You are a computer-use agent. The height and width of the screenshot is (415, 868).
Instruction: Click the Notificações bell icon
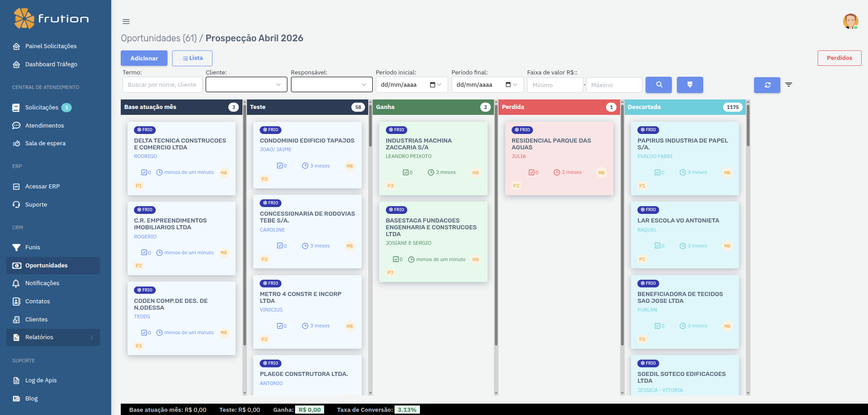(15, 283)
